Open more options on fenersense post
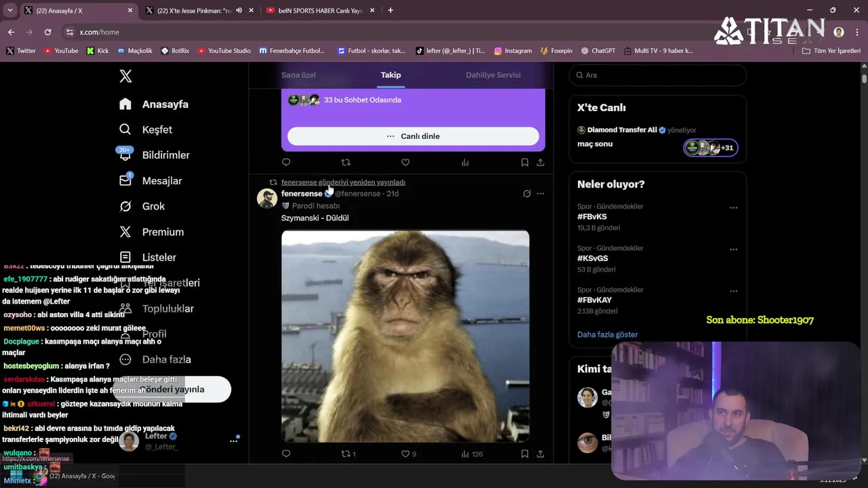This screenshot has width=868, height=488. (540, 194)
